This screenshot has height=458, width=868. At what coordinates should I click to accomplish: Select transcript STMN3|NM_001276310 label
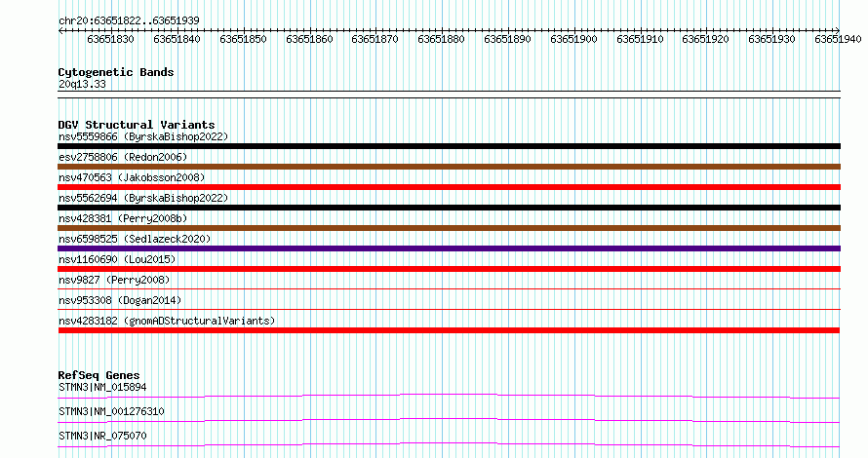[x=111, y=411]
